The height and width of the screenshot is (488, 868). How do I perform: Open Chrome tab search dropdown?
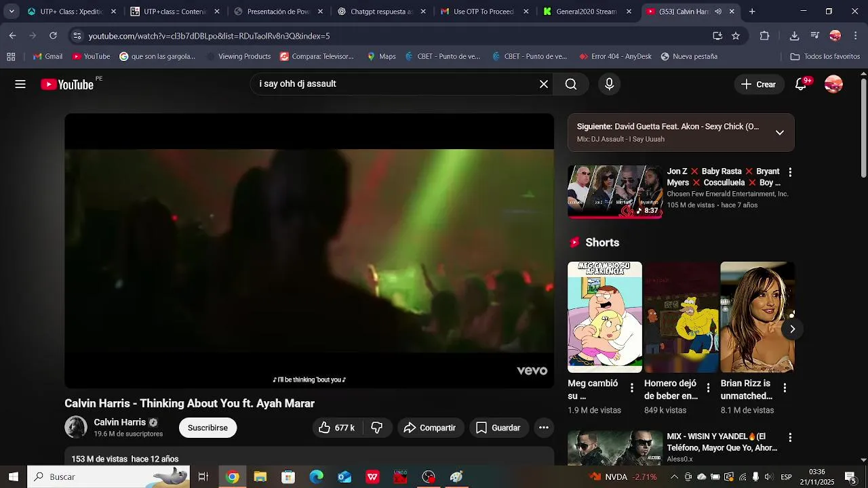click(x=12, y=12)
